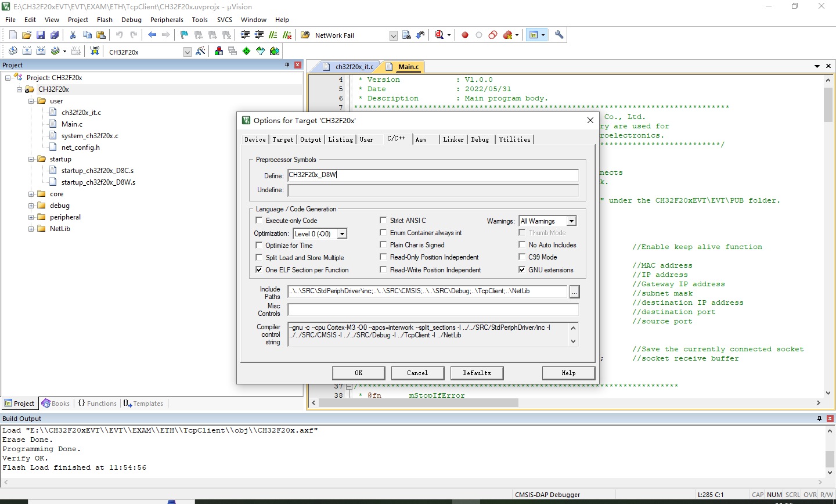
Task: Click the Rebuild all target files icon
Action: tap(41, 51)
